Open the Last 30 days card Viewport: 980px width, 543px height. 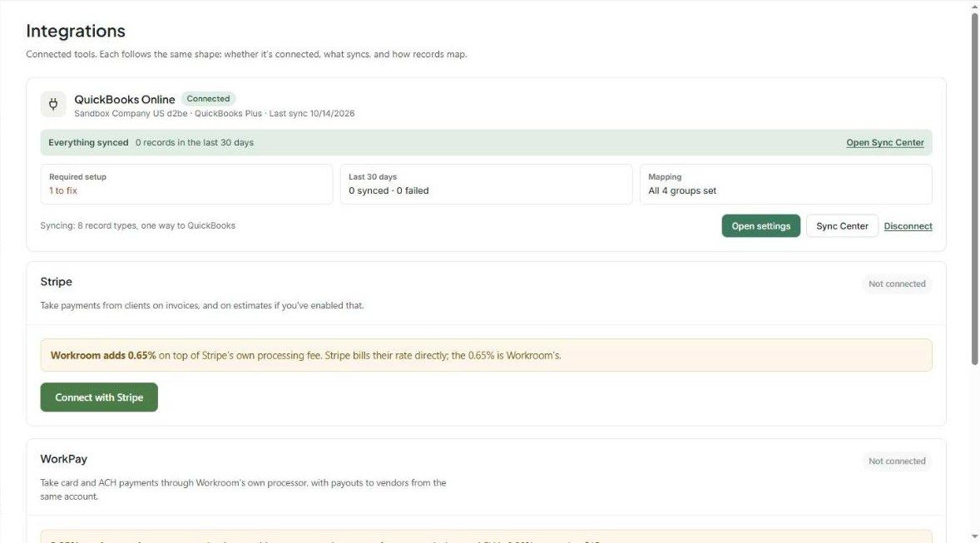486,185
